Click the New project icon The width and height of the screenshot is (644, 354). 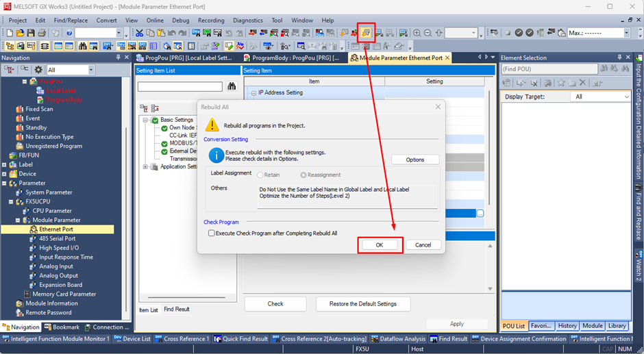point(9,33)
